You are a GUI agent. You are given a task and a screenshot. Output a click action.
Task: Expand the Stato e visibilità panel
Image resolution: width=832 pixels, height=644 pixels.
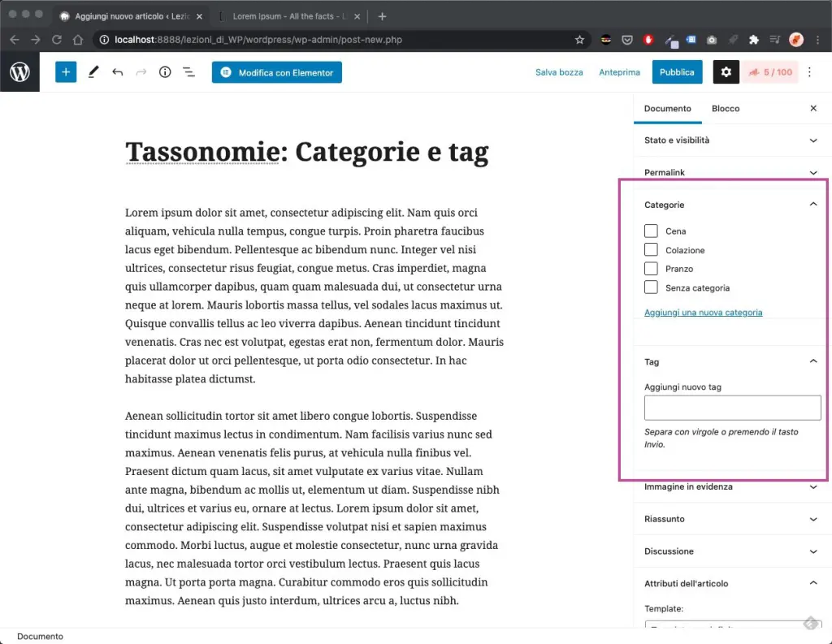[731, 140]
